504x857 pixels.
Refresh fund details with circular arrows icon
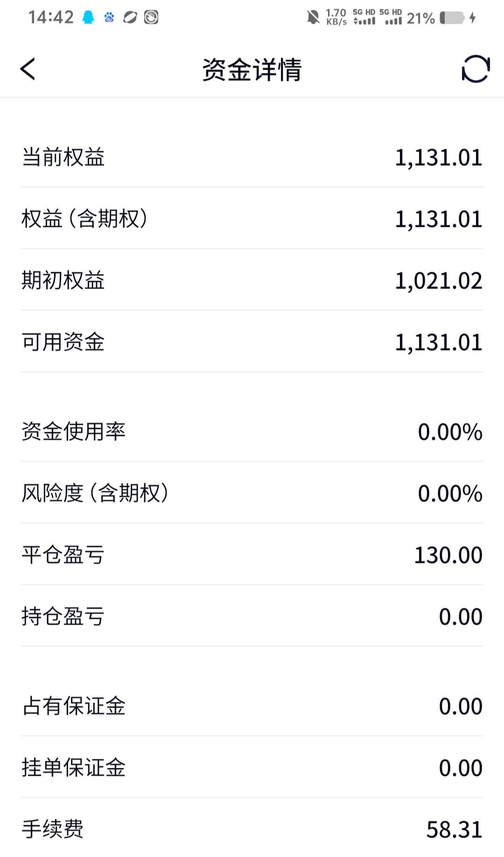[476, 69]
